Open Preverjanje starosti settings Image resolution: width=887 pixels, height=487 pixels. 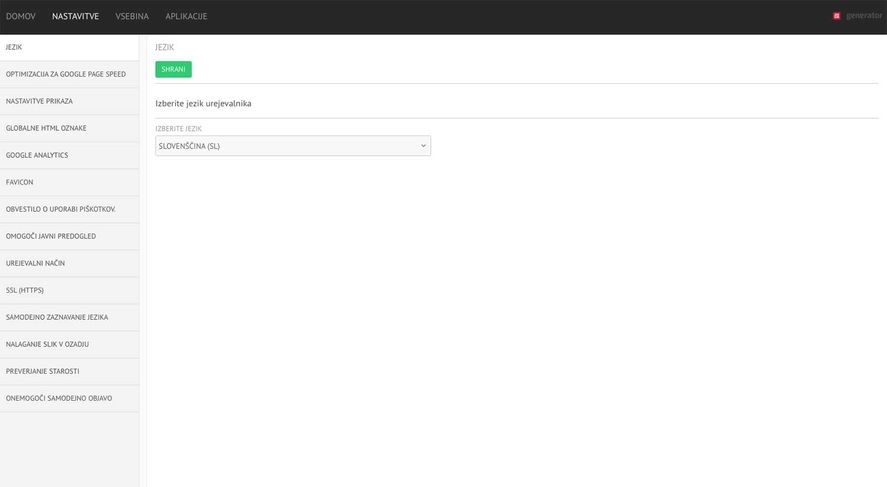click(x=70, y=372)
